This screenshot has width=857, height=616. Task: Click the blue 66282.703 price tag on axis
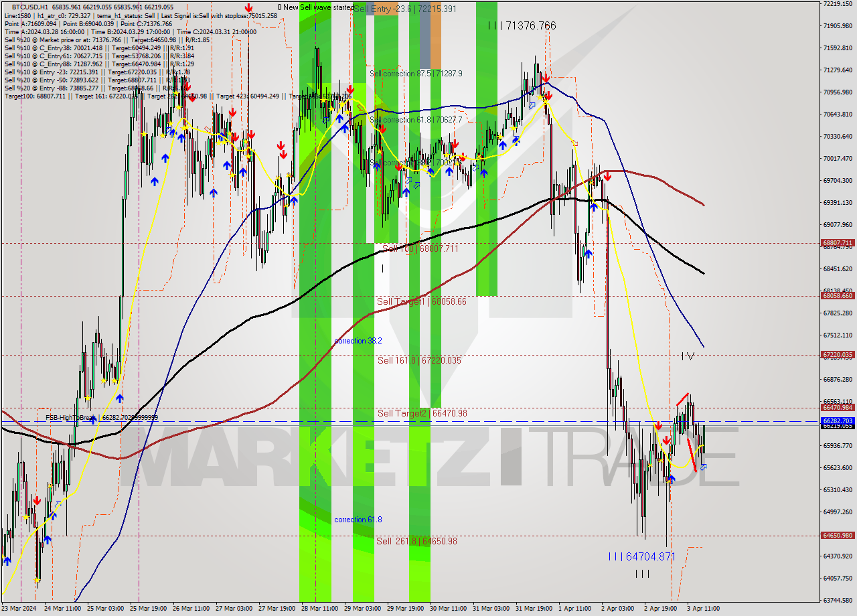[838, 421]
